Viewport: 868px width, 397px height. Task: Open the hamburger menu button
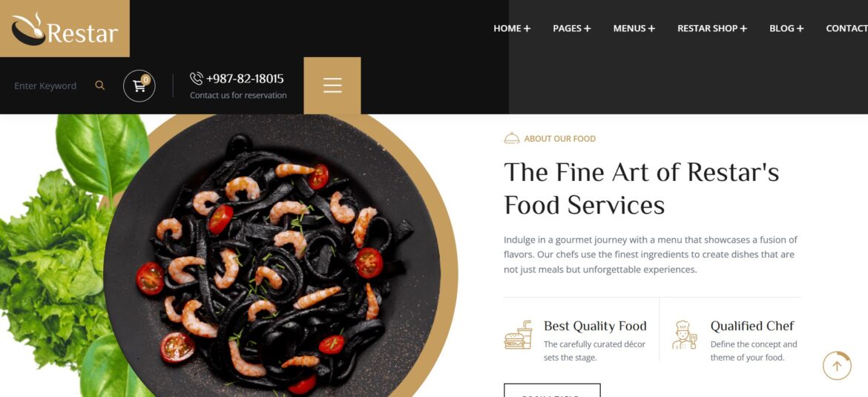click(332, 85)
